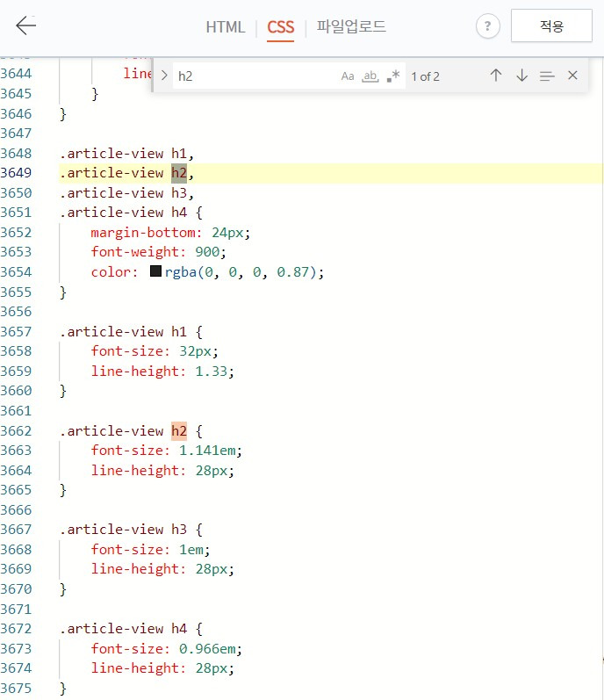604x700 pixels.
Task: Click the '.article-view h4 {' line 3651
Action: click(x=131, y=213)
